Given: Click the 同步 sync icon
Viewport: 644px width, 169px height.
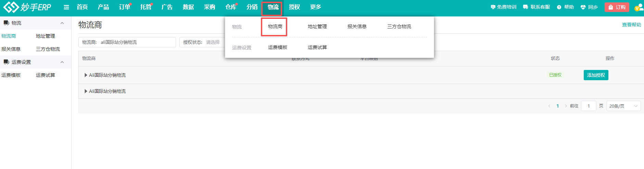Looking at the screenshot, I should [x=583, y=7].
